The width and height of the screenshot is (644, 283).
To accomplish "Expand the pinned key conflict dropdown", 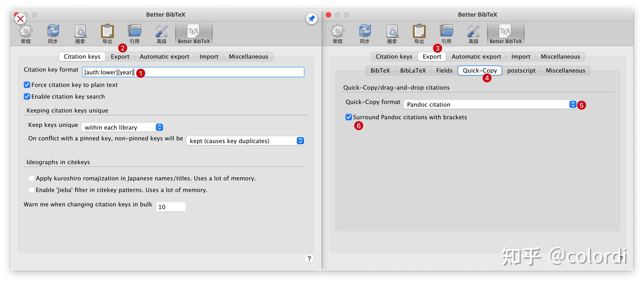I will click(246, 141).
